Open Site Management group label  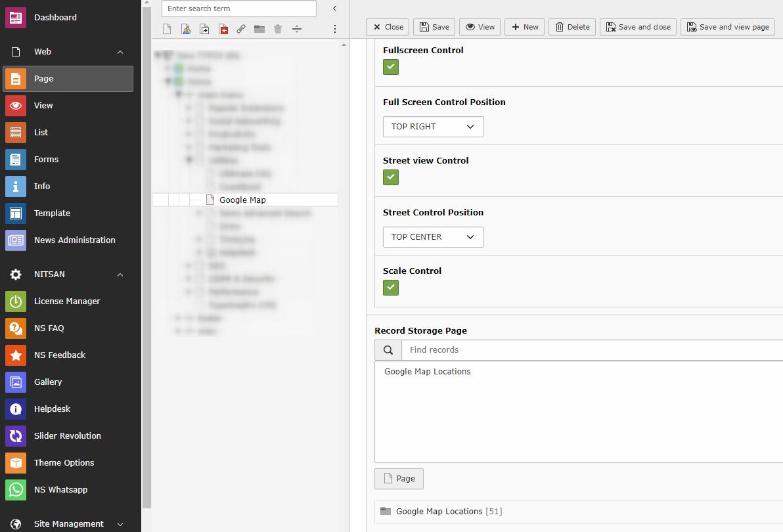(x=69, y=524)
